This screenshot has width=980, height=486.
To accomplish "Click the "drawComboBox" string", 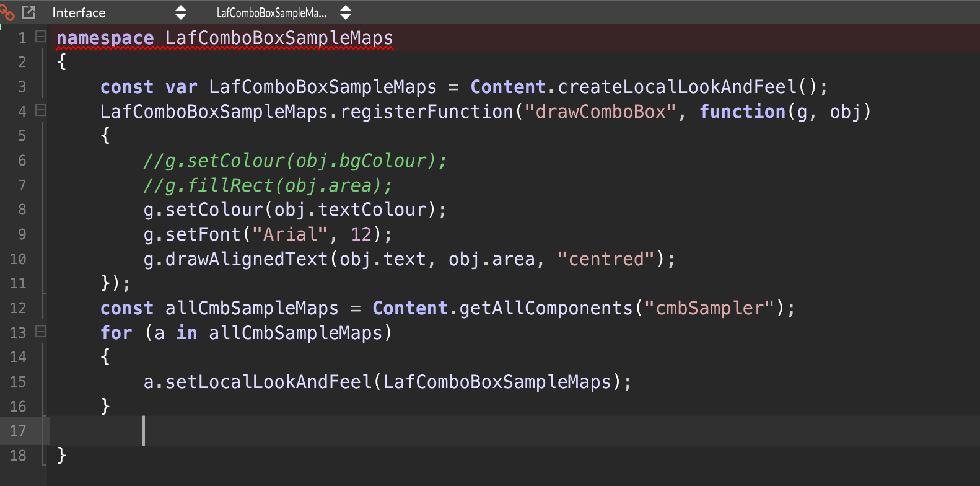I will 600,112.
